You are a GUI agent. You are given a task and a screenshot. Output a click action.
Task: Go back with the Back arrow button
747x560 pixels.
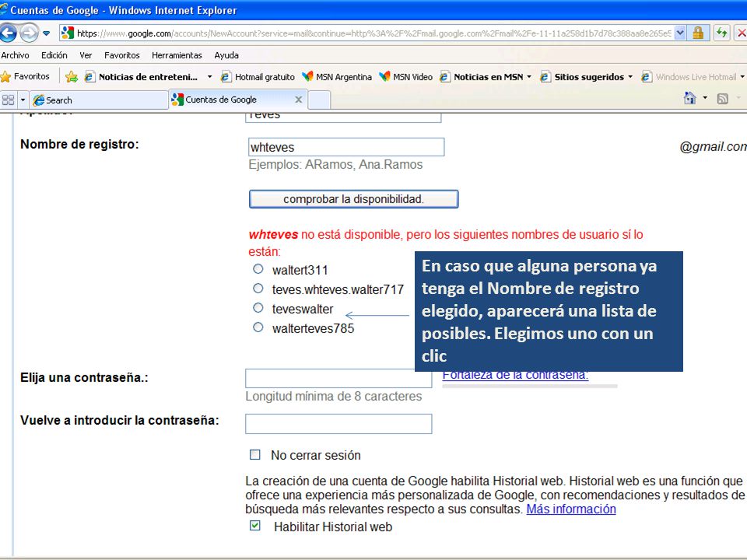tap(8, 33)
